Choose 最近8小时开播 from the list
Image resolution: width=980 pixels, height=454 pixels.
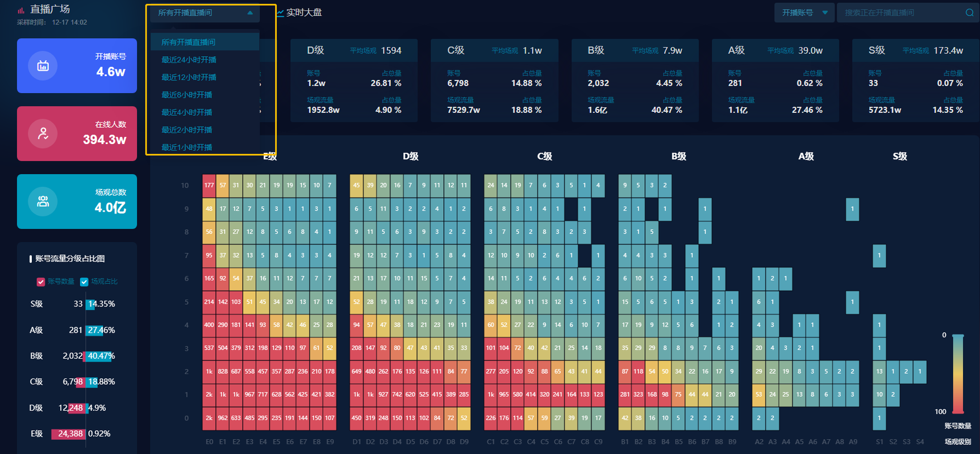[187, 95]
